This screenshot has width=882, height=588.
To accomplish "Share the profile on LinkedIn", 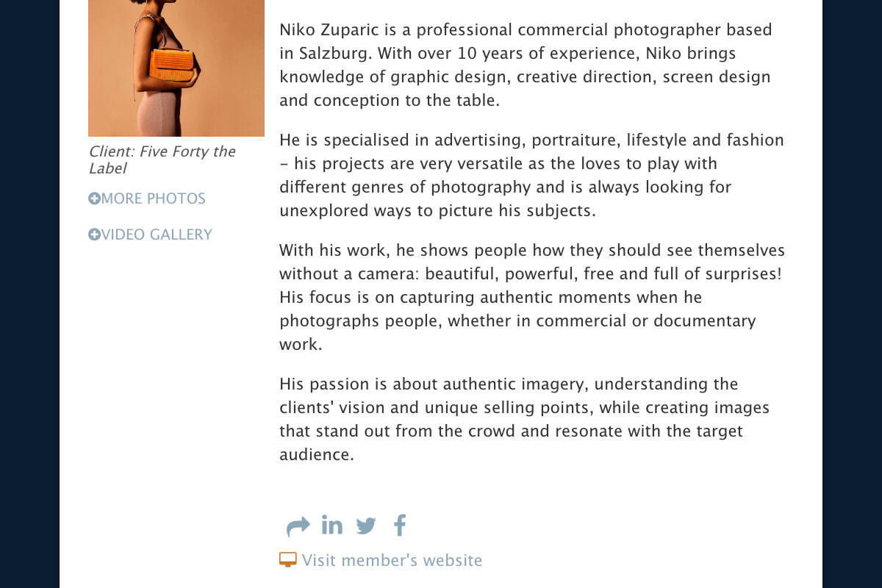I will (332, 525).
